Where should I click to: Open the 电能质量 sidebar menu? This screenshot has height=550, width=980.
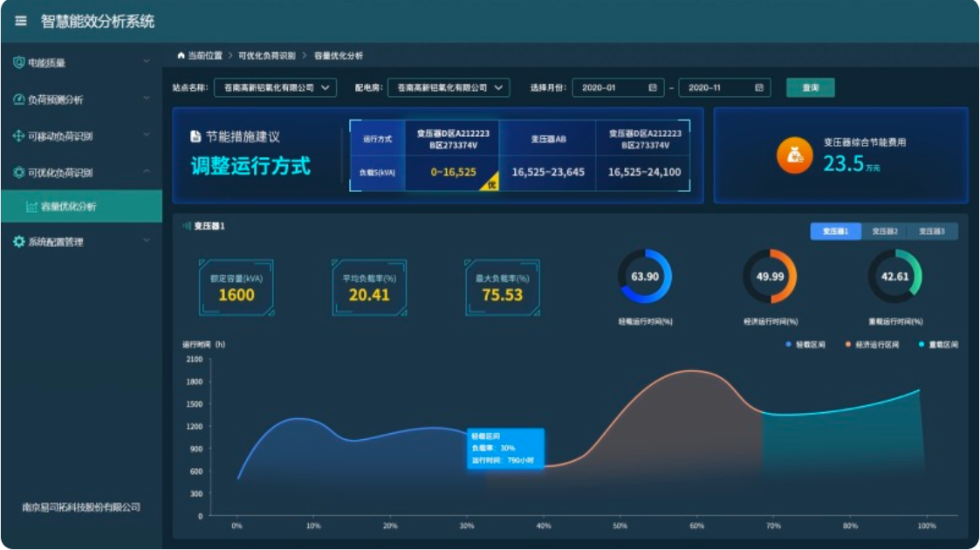[81, 62]
